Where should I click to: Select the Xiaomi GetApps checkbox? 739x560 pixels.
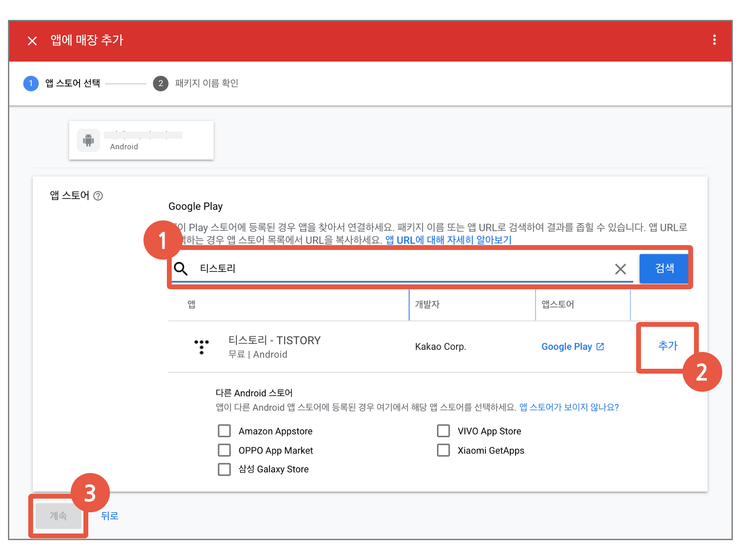[x=443, y=450]
